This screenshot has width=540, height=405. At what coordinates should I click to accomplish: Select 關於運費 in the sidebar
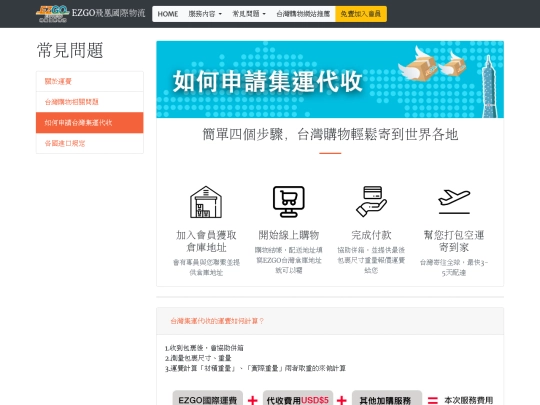(90, 81)
